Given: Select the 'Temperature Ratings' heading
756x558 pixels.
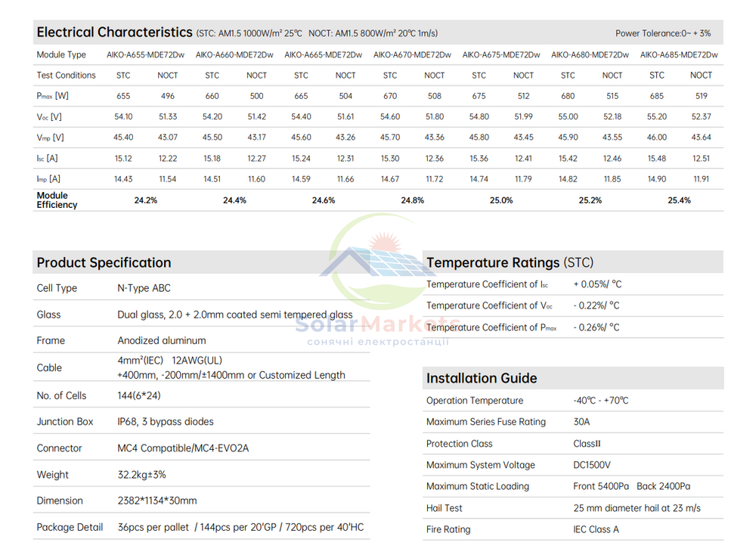Looking at the screenshot, I should (493, 262).
